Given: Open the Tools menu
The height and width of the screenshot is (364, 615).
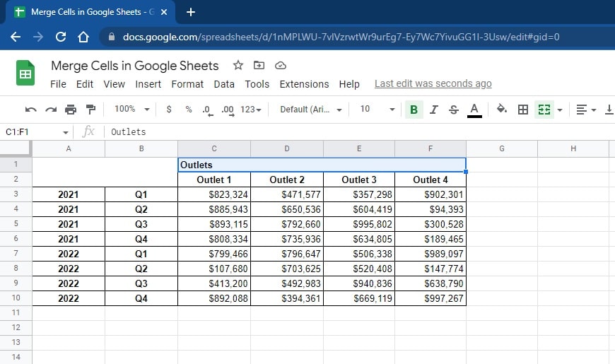Looking at the screenshot, I should pos(257,84).
